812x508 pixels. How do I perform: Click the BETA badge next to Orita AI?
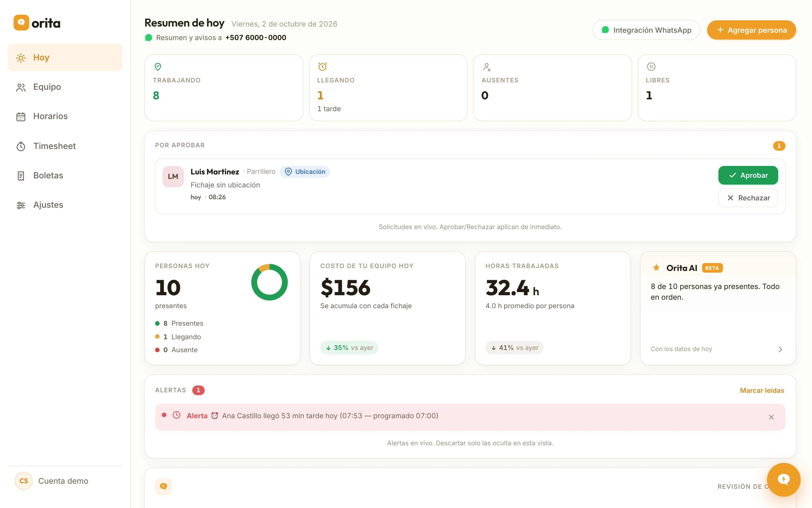712,268
